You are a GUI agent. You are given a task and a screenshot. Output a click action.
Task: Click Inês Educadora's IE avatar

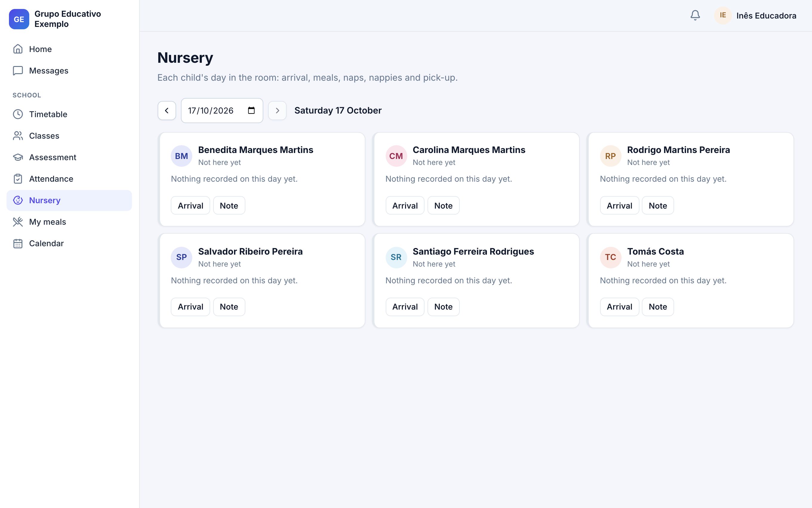coord(723,16)
